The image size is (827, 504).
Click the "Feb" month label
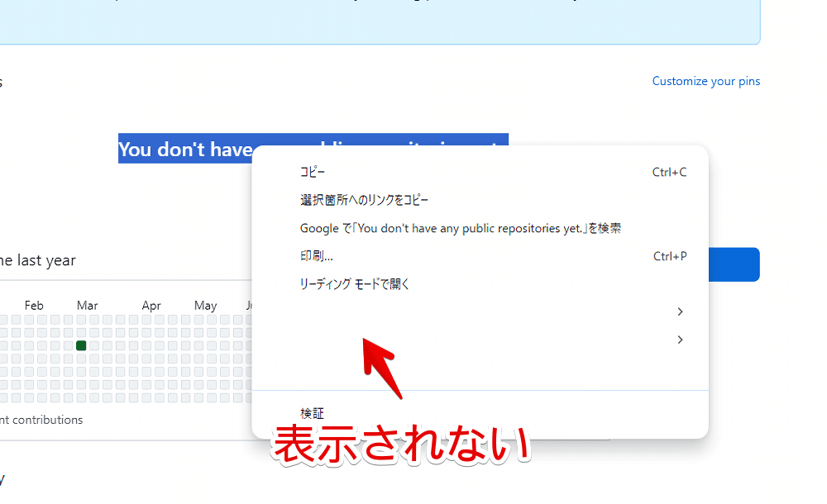(34, 305)
